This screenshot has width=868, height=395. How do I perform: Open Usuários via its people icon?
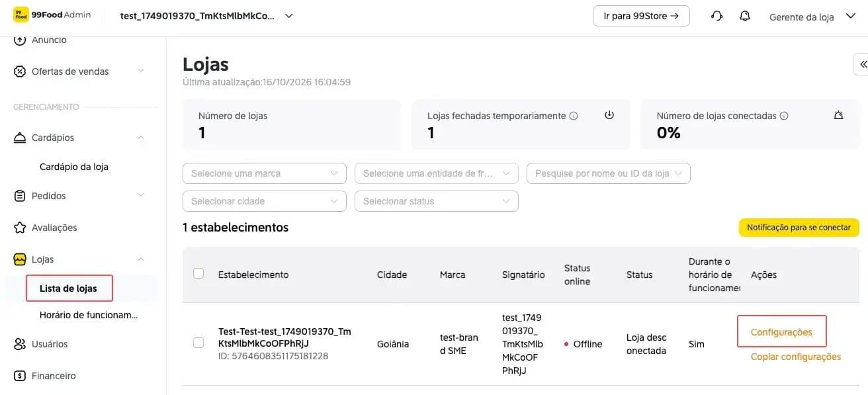20,344
